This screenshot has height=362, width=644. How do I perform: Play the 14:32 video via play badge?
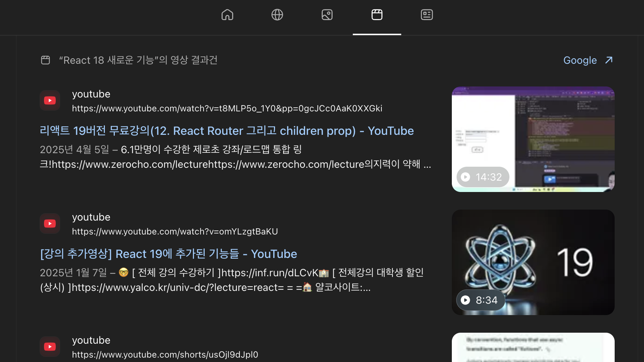[483, 177]
